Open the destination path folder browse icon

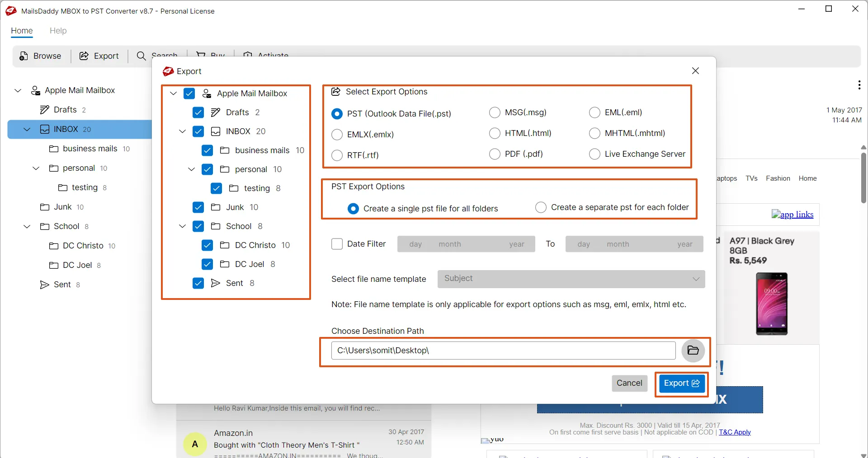693,351
